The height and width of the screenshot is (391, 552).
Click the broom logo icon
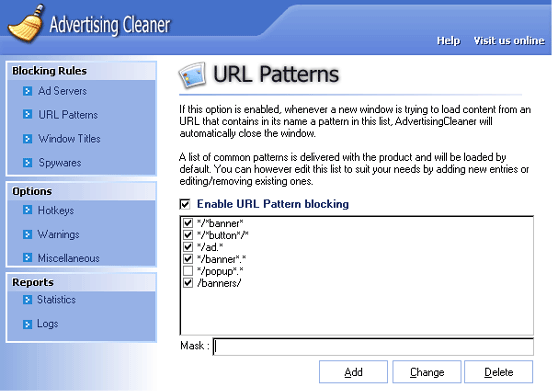pos(26,23)
